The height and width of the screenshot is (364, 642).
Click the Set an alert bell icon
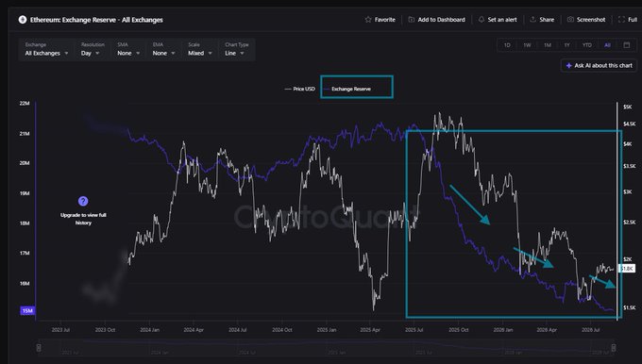coord(481,20)
